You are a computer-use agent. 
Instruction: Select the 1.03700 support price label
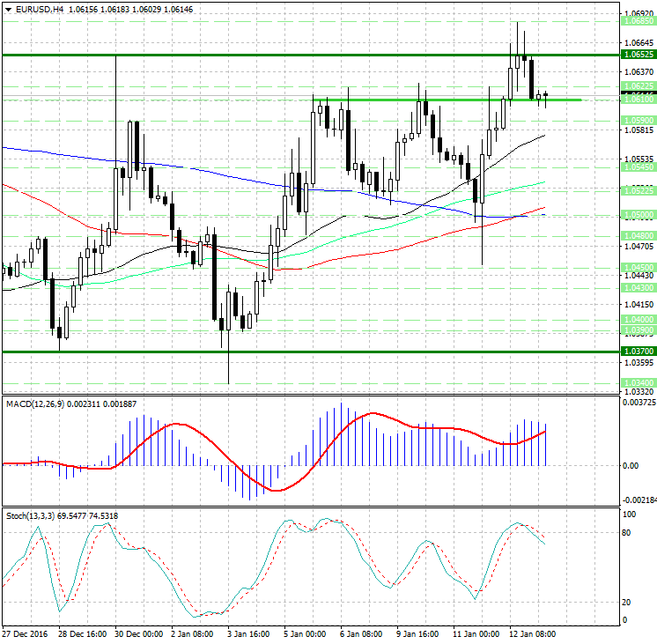click(x=638, y=351)
